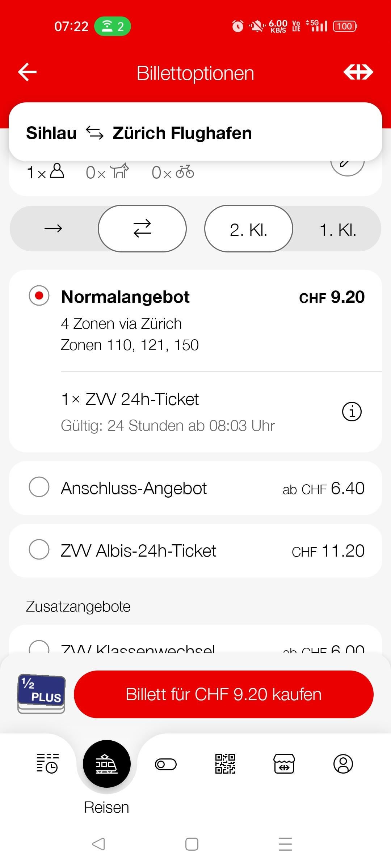Image resolution: width=391 pixels, height=868 pixels.
Task: Tap the SBB logo icon
Action: coord(358,72)
